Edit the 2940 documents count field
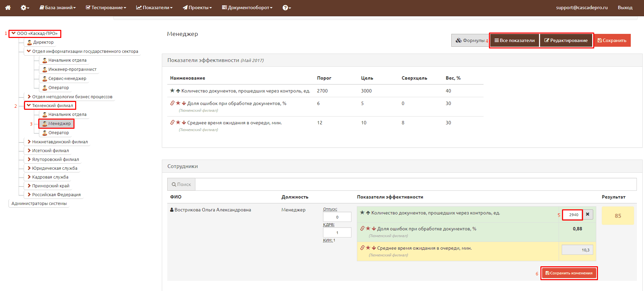The width and height of the screenshot is (644, 291). [x=572, y=215]
